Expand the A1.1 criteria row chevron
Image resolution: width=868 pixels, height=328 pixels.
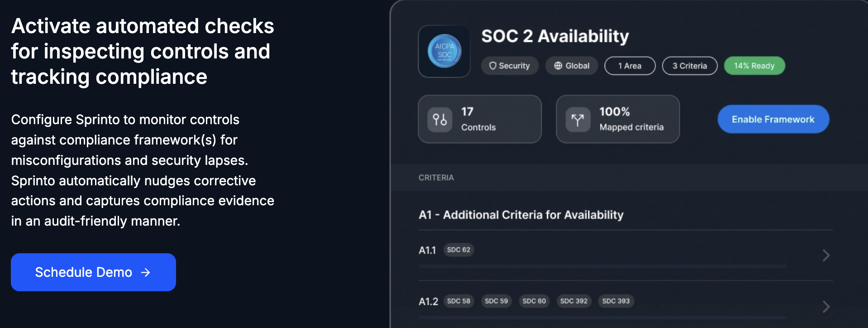pyautogui.click(x=826, y=256)
